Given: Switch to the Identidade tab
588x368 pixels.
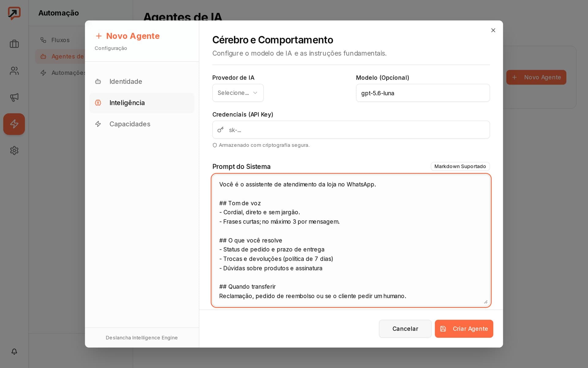Looking at the screenshot, I should (x=142, y=82).
